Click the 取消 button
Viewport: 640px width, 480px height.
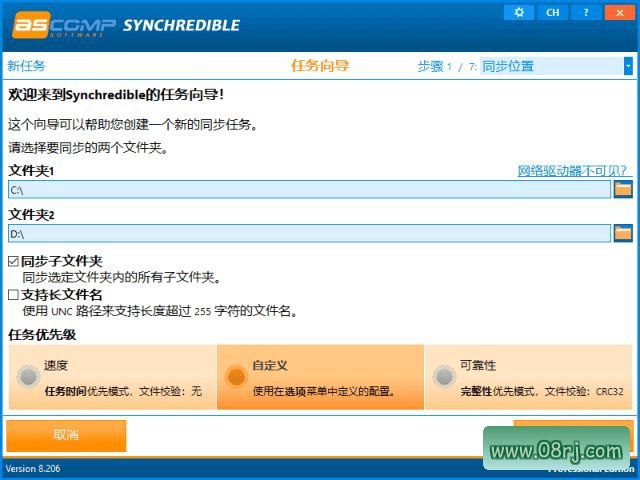pos(66,435)
